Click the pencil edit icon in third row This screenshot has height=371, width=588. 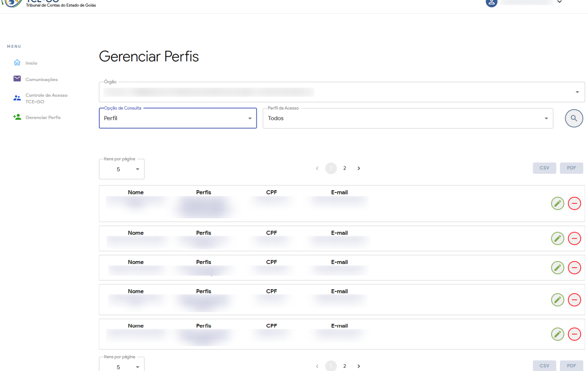(x=557, y=268)
